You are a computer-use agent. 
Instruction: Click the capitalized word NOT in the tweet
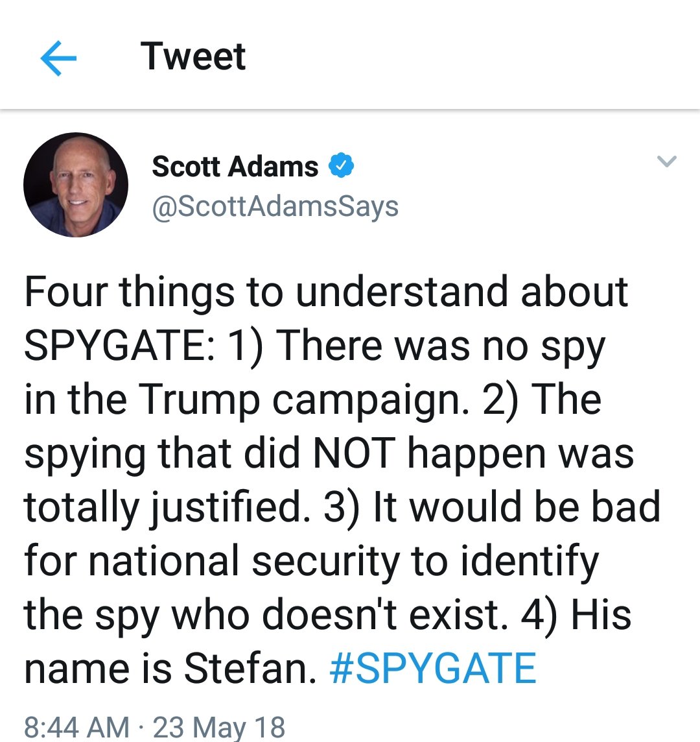354,453
